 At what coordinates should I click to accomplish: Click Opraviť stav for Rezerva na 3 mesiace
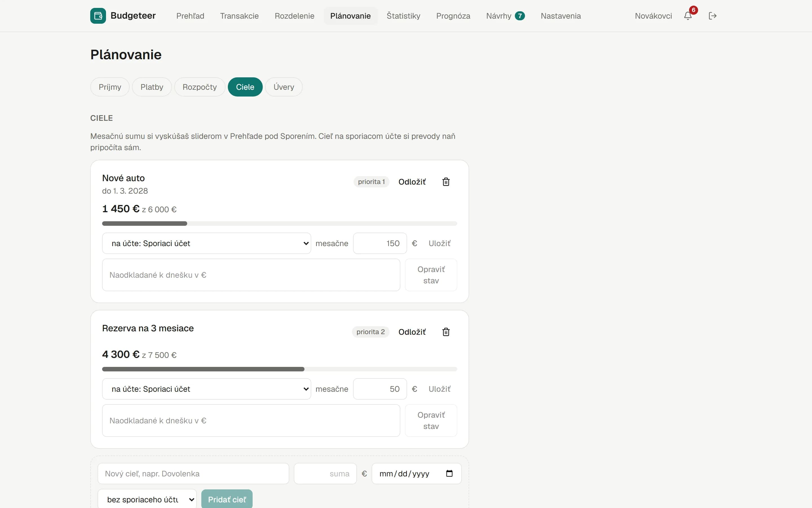pos(431,421)
